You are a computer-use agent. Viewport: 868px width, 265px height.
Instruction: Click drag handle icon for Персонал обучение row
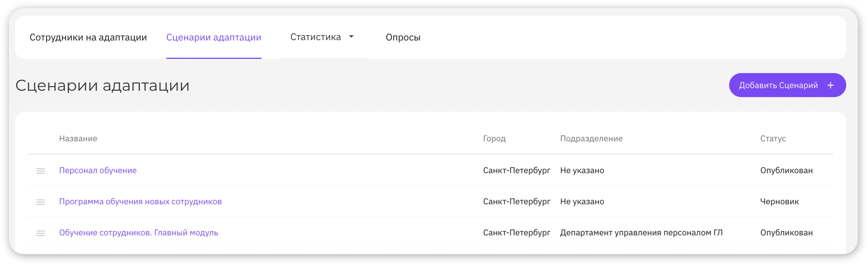tap(40, 171)
